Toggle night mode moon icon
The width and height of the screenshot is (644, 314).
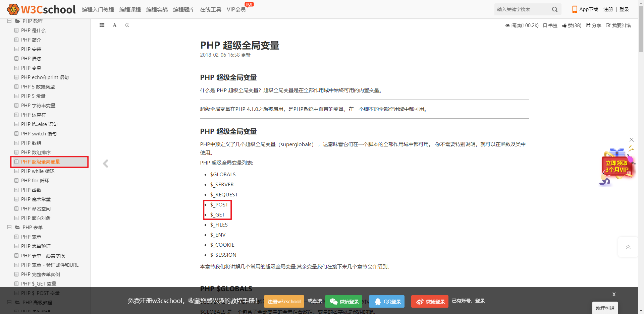pyautogui.click(x=127, y=25)
